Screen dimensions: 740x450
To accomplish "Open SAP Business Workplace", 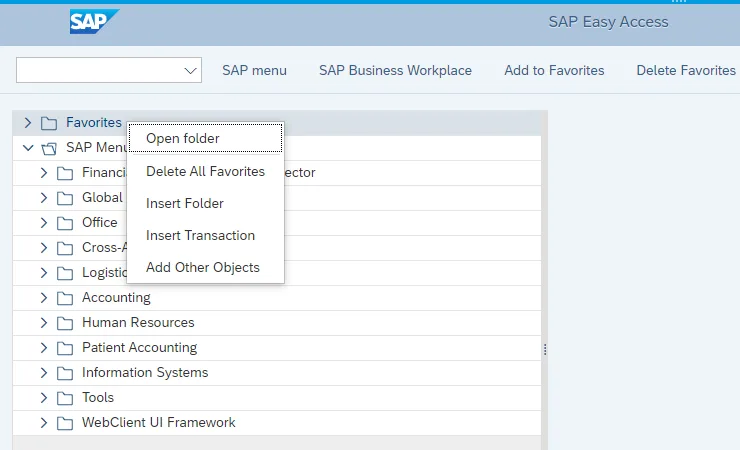I will [395, 70].
